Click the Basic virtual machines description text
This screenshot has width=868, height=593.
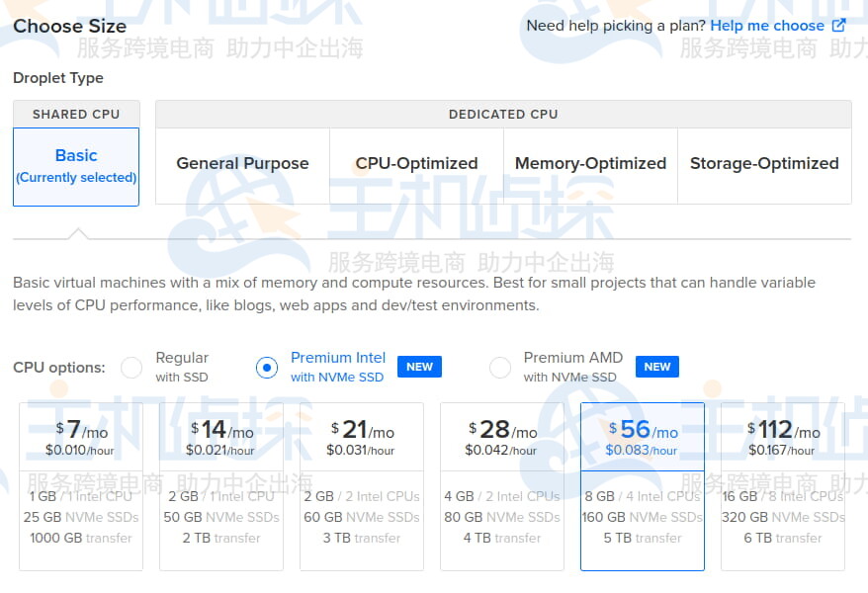[x=414, y=294]
